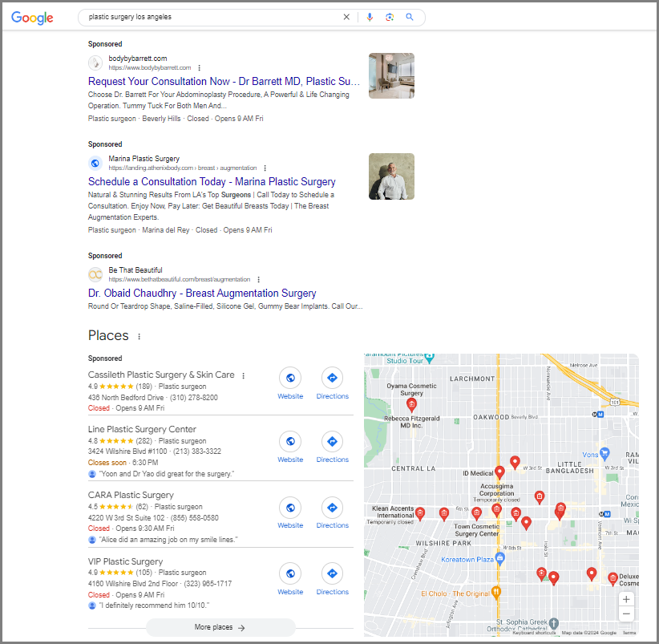659x644 pixels.
Task: Open Dr. Obaid Chaudhry Breast Augmentation link
Action: tap(202, 293)
